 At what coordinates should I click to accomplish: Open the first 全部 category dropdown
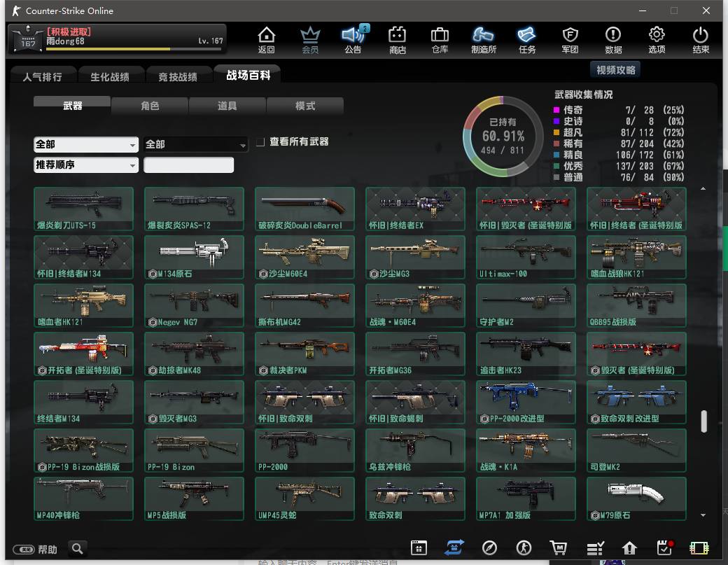[x=86, y=144]
